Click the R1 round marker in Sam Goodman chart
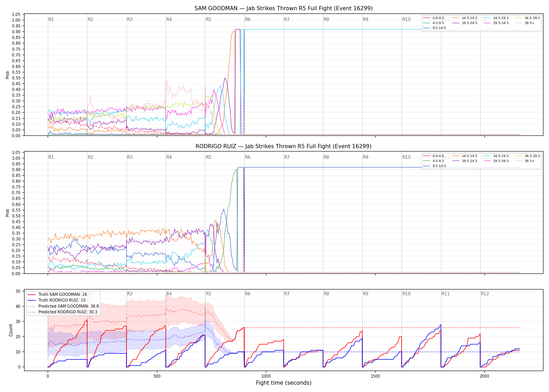The image size is (549, 392). click(x=51, y=19)
